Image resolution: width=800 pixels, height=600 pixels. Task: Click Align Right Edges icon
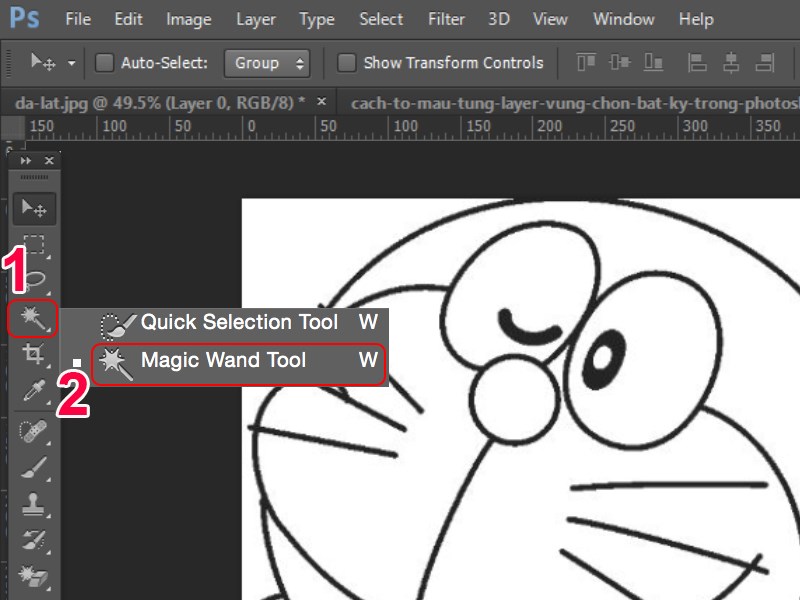[765, 63]
